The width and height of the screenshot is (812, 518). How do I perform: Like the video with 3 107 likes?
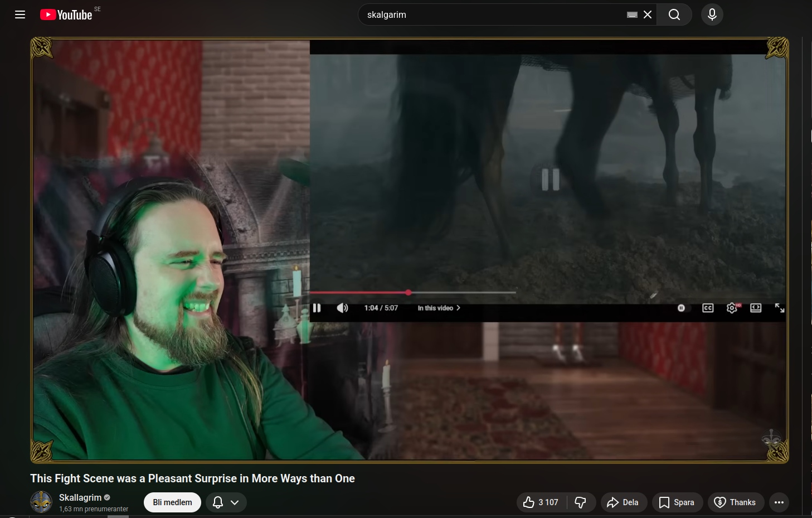[x=541, y=502]
